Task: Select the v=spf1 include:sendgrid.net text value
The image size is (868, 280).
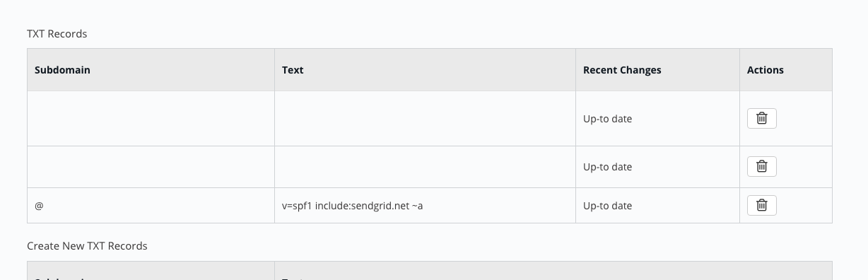Action: pyautogui.click(x=352, y=206)
